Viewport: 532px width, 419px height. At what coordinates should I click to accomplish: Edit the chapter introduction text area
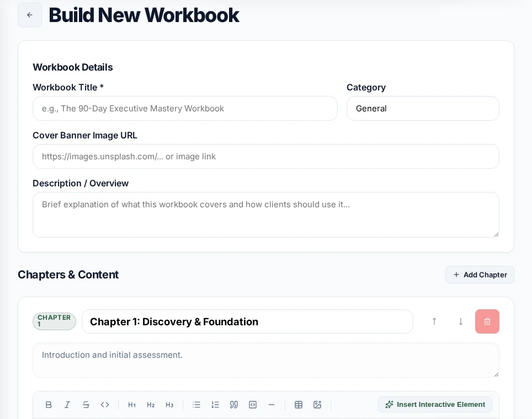point(266,360)
